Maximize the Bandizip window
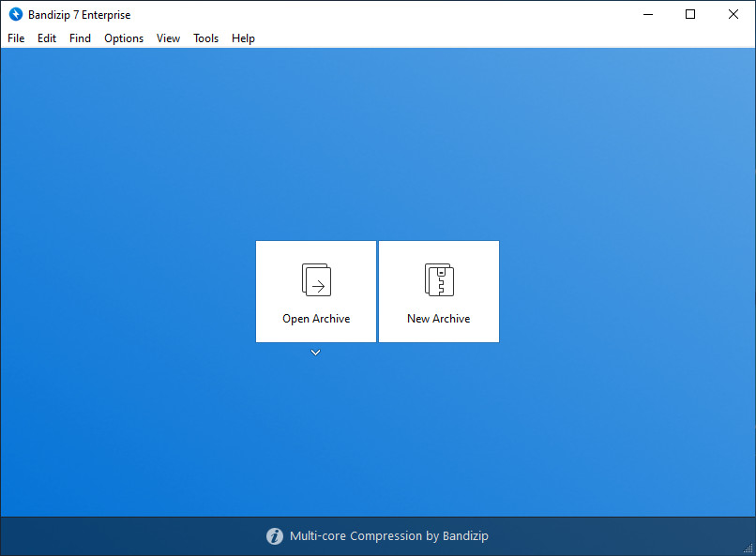Viewport: 756px width, 556px height. pyautogui.click(x=690, y=14)
